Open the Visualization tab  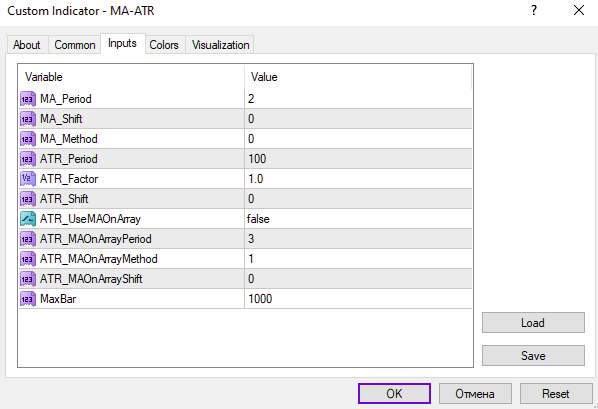[x=220, y=45]
